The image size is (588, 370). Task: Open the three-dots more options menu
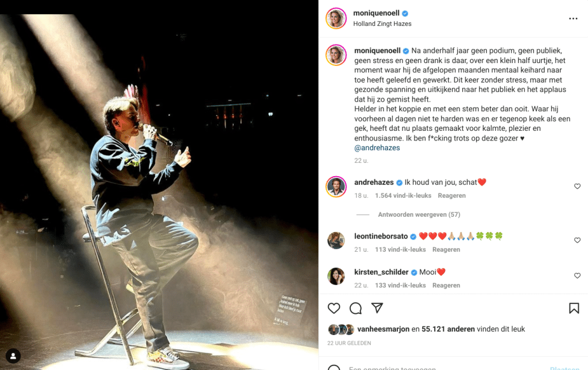point(573,18)
